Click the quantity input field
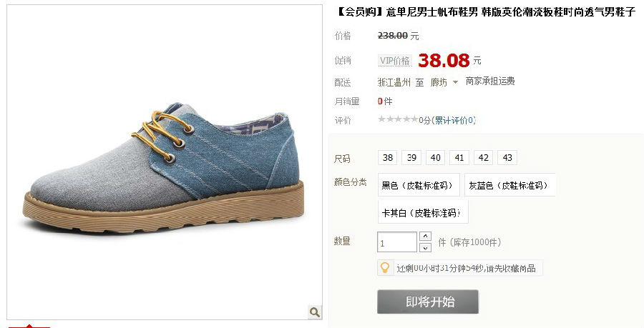644x328 pixels. tap(396, 242)
